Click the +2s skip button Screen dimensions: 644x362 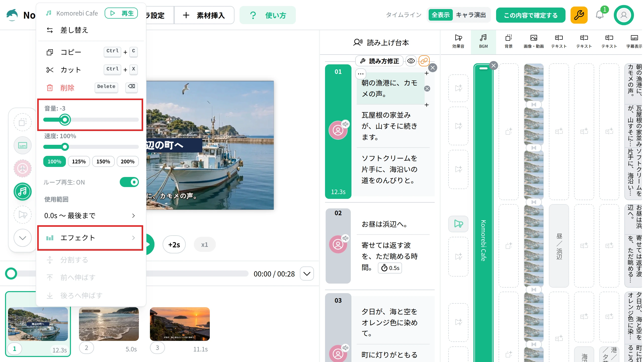[x=174, y=245]
